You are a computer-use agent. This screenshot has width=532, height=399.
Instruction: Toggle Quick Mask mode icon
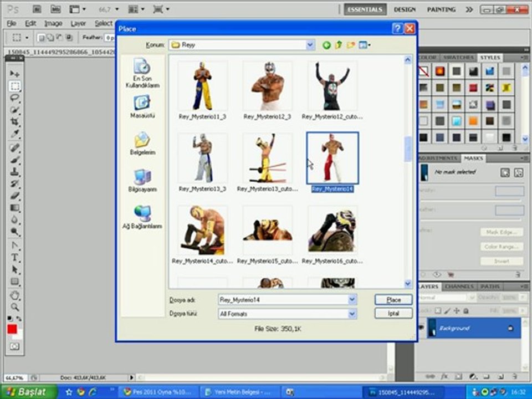pyautogui.click(x=14, y=346)
